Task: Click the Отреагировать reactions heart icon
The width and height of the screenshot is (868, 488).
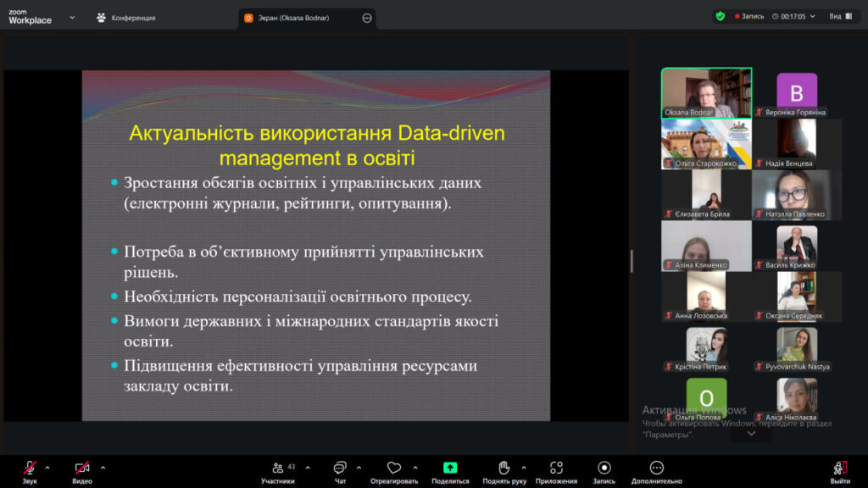Action: tap(393, 469)
